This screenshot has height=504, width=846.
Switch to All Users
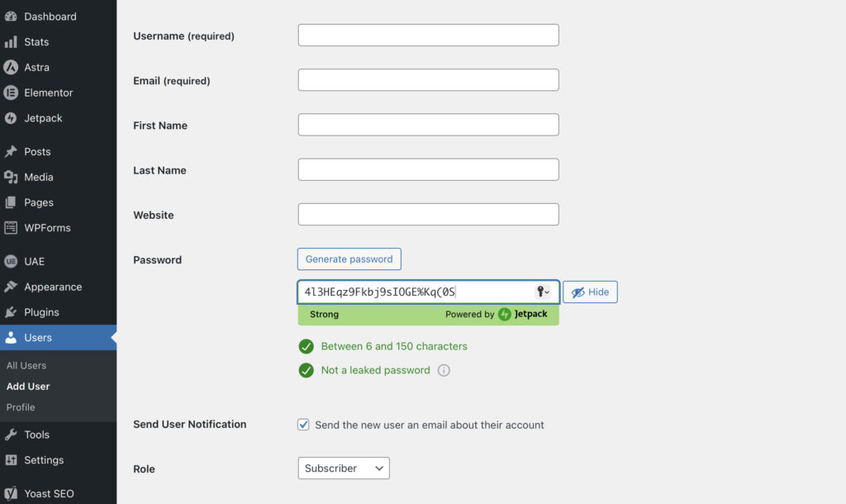(x=26, y=364)
